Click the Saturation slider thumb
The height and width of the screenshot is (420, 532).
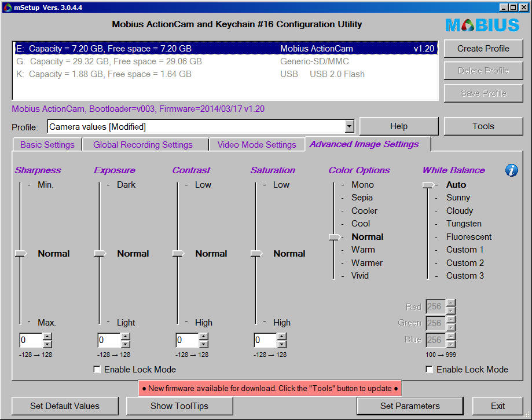(256, 253)
